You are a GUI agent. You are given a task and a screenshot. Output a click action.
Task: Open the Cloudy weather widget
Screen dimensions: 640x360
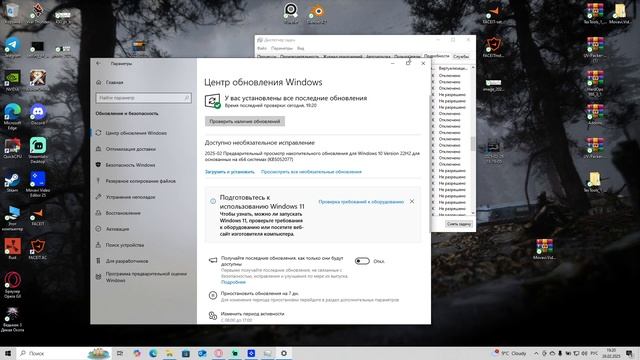[510, 353]
